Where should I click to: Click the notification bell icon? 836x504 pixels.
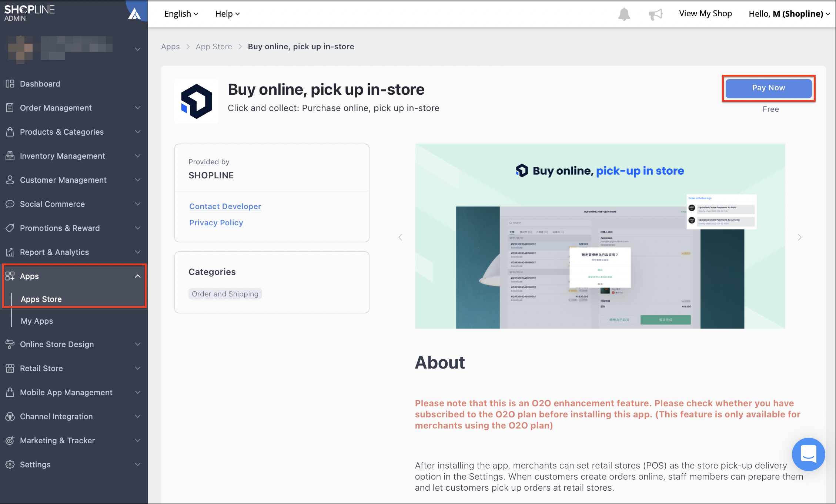[x=624, y=14]
